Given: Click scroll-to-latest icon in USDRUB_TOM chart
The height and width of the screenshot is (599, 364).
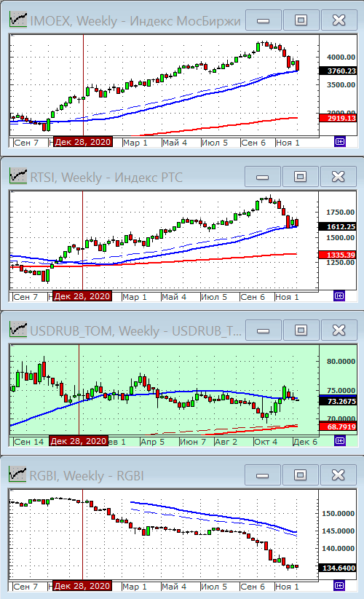Looking at the screenshot, I should (339, 441).
